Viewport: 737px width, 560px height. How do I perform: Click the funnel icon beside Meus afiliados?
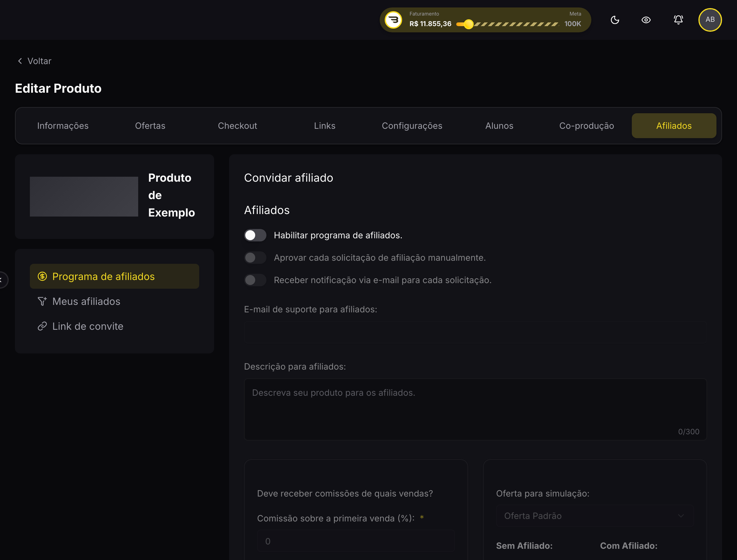tap(42, 301)
